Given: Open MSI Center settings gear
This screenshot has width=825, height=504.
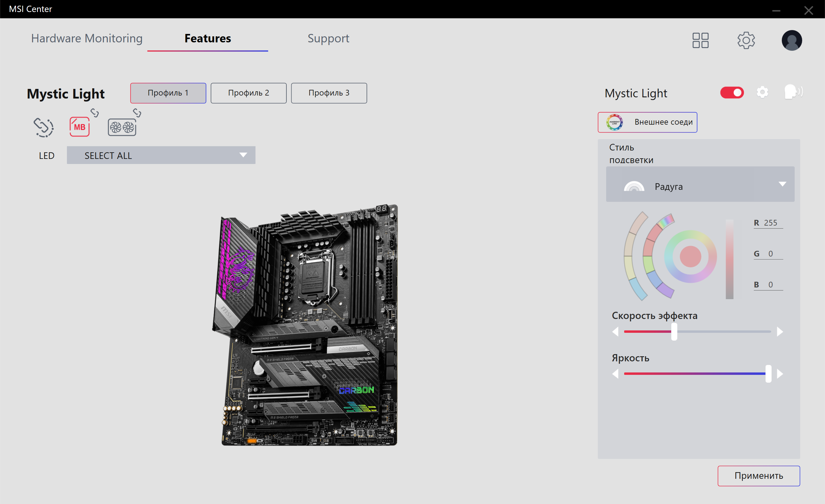Looking at the screenshot, I should [746, 41].
